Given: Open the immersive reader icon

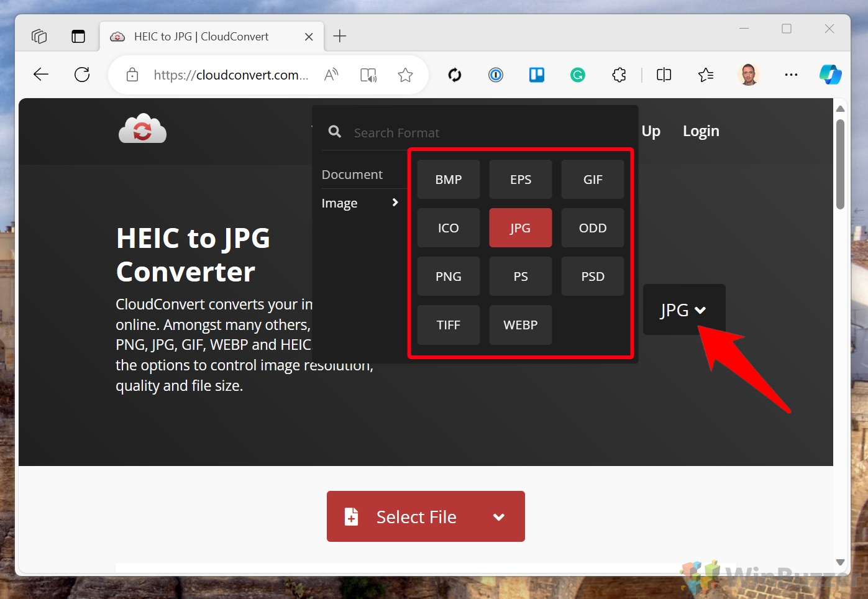Looking at the screenshot, I should point(368,75).
